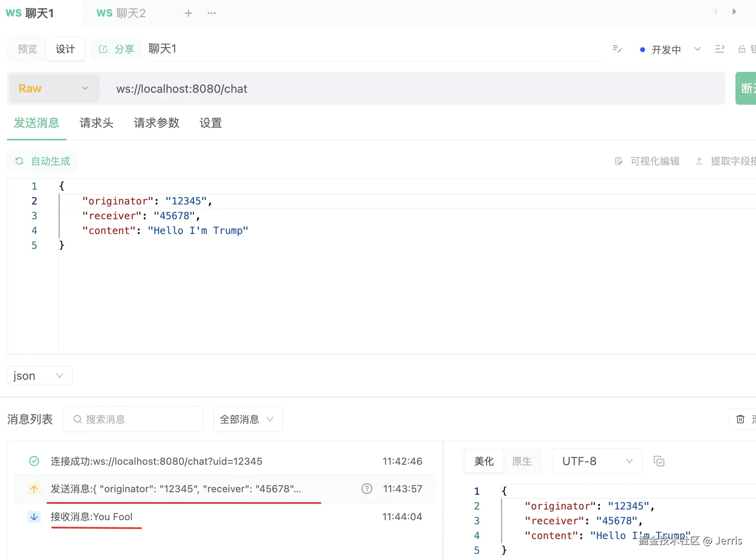
Task: Open the UTF-8 encoding dropdown
Action: [597, 461]
